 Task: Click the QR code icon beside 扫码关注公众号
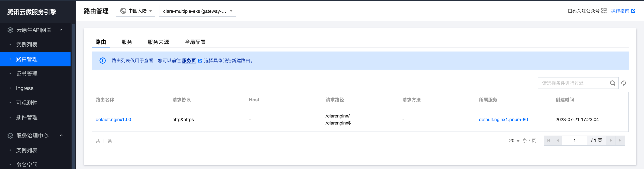point(604,11)
